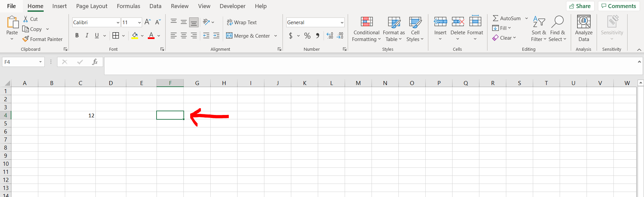Click the Merge & Center button
Image resolution: width=644 pixels, height=197 pixels.
[248, 36]
